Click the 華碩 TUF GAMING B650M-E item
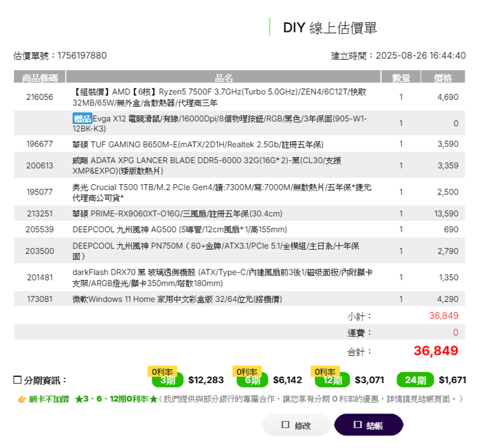 [198, 144]
